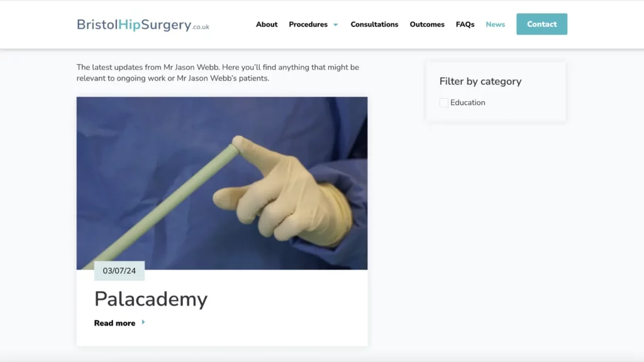Click the Mr Jason Webb intro paragraph
This screenshot has height=362, width=644.
click(218, 73)
